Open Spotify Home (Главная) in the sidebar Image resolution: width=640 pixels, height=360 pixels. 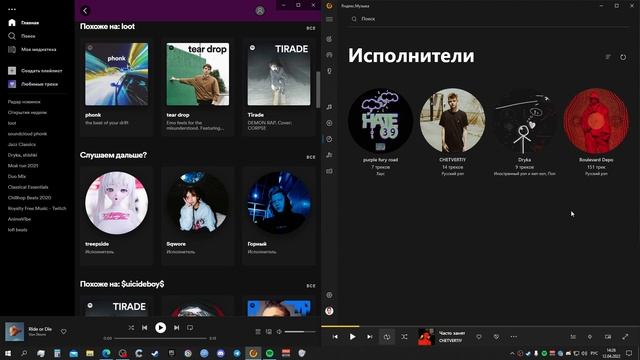click(x=24, y=23)
